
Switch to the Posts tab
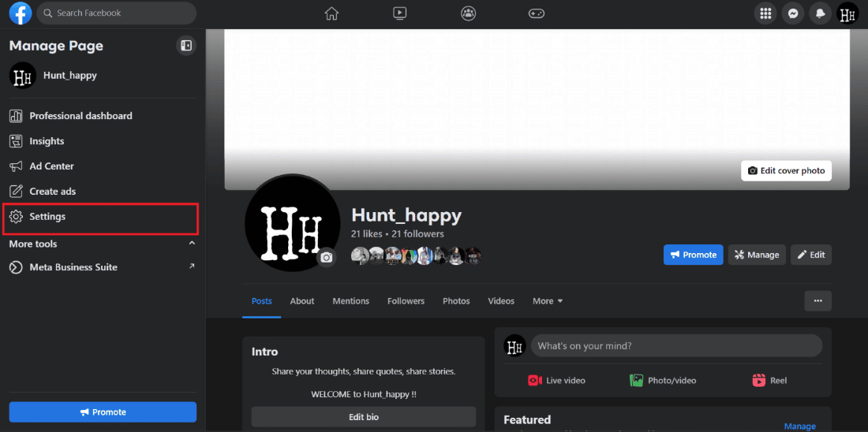pos(262,301)
